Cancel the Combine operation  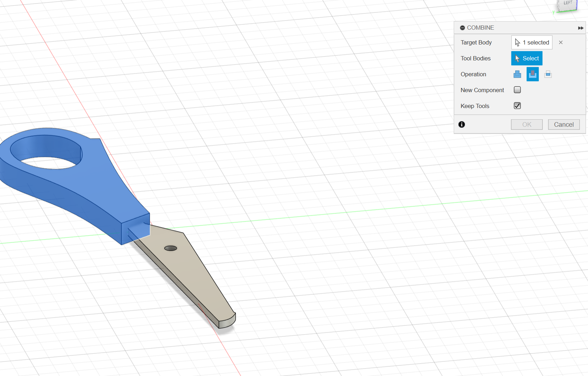tap(564, 125)
